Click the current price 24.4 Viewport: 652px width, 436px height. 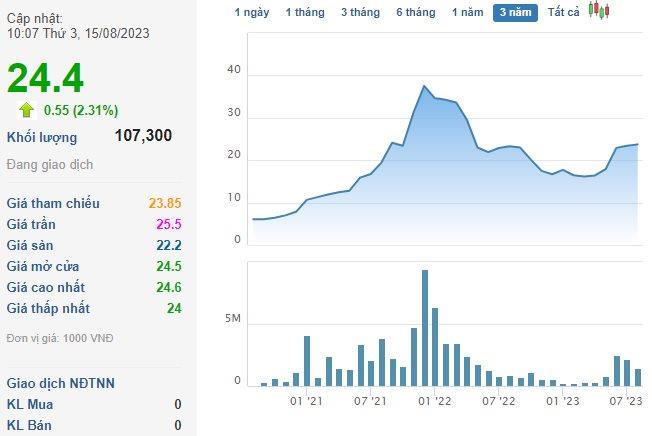point(46,78)
